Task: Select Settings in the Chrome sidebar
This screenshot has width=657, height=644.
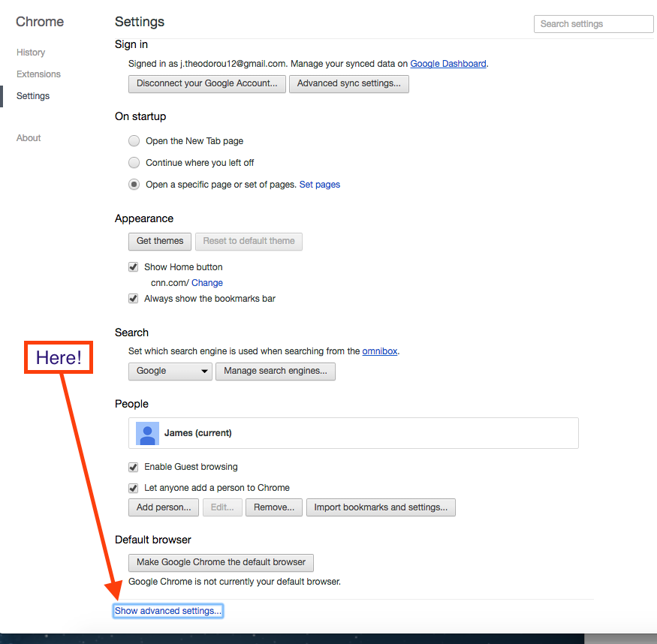Action: click(x=33, y=96)
